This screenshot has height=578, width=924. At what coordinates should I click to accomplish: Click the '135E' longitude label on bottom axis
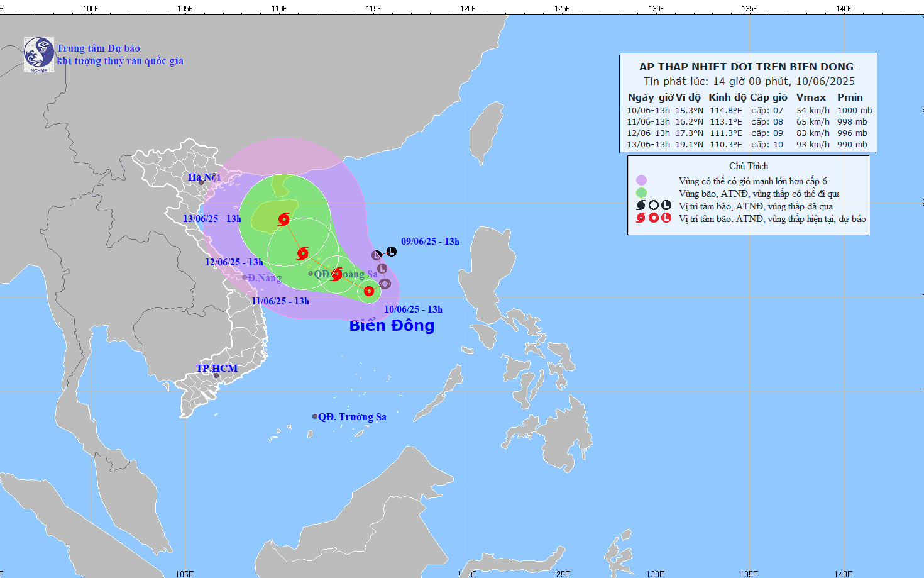click(749, 574)
